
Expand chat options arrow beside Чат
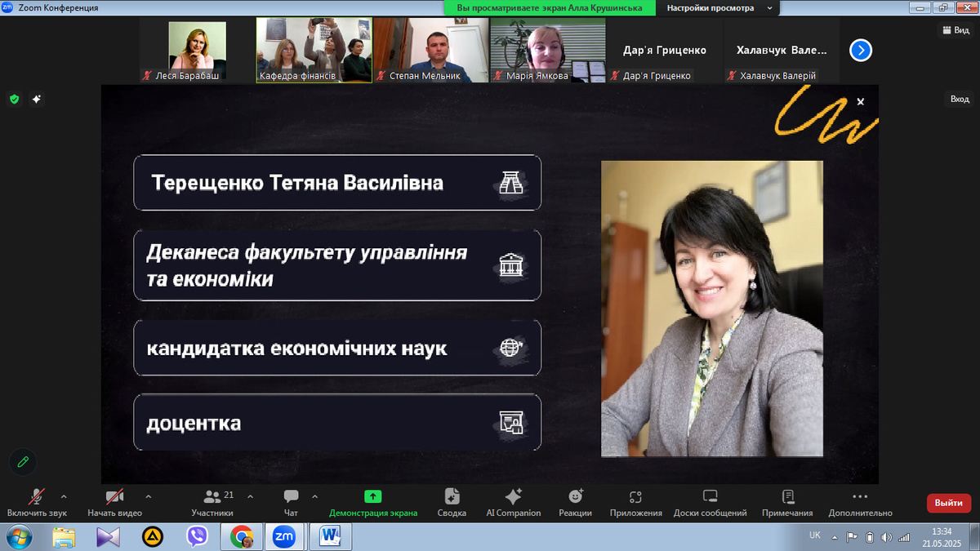pos(314,496)
